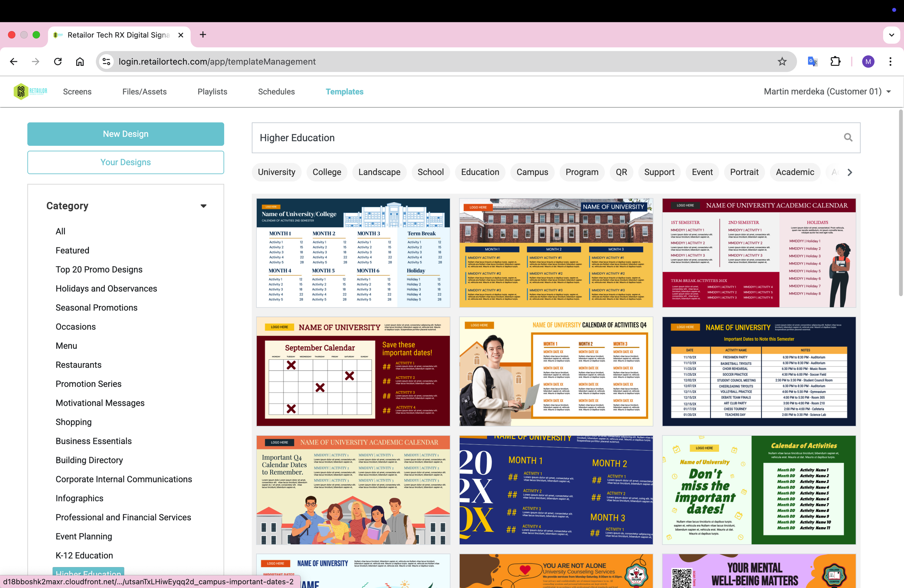Reload the page via the refresh icon
Screen dimensions: 904x588
click(58, 61)
